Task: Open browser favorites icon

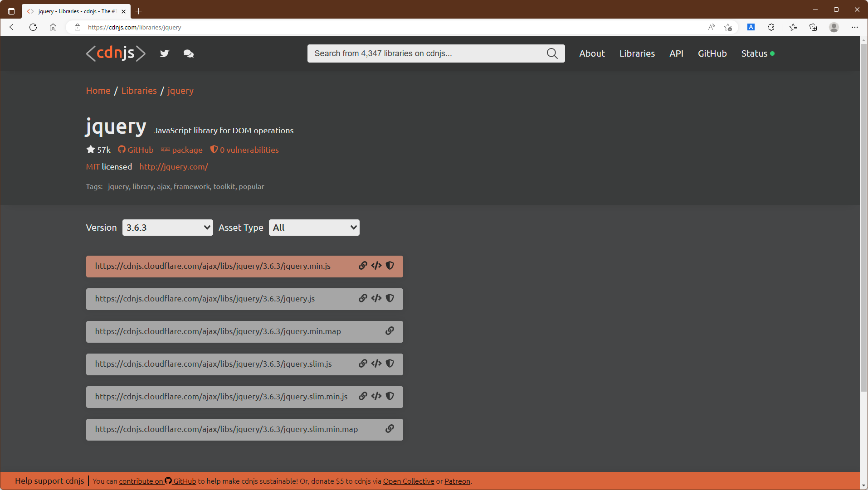Action: 793,27
